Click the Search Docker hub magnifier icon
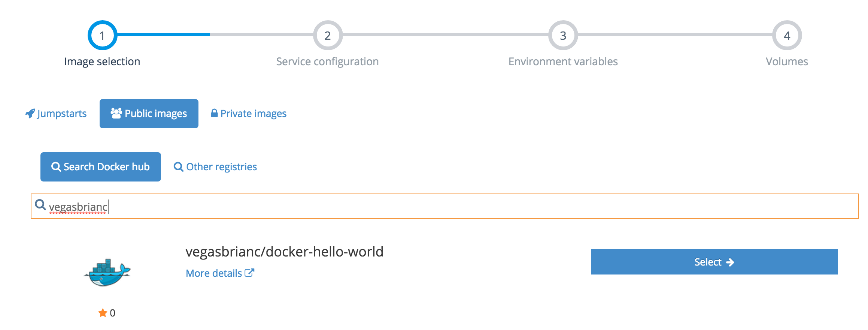The width and height of the screenshot is (868, 330). click(x=56, y=167)
